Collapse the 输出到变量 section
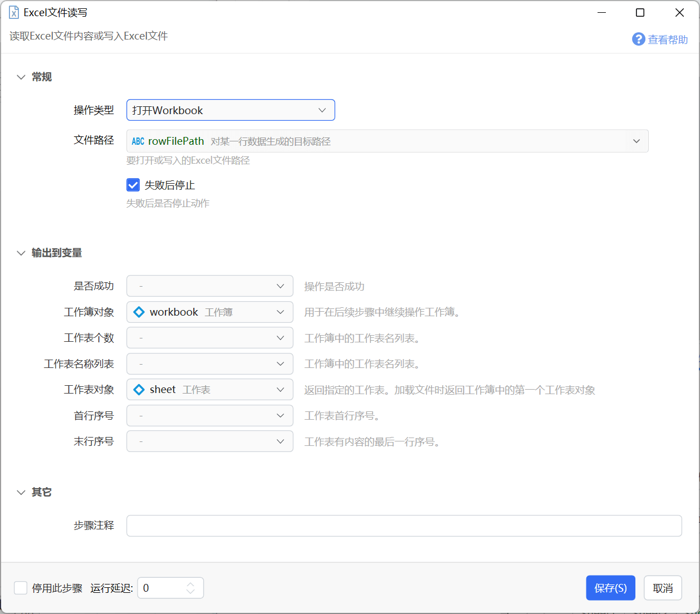Screen dimensions: 700x614 point(21,253)
